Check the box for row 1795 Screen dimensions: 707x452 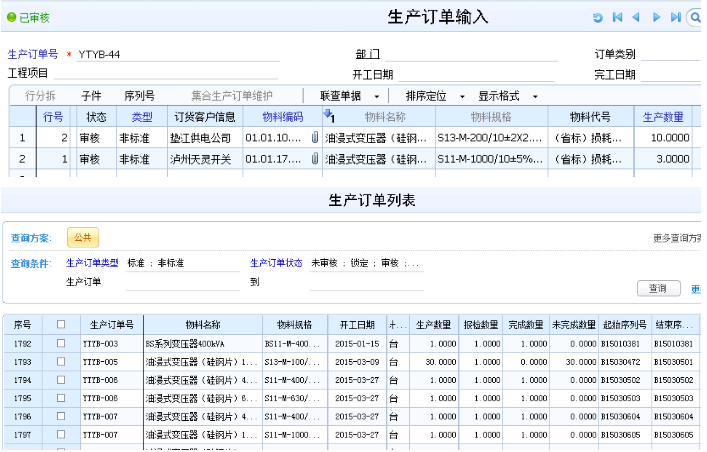(61, 398)
